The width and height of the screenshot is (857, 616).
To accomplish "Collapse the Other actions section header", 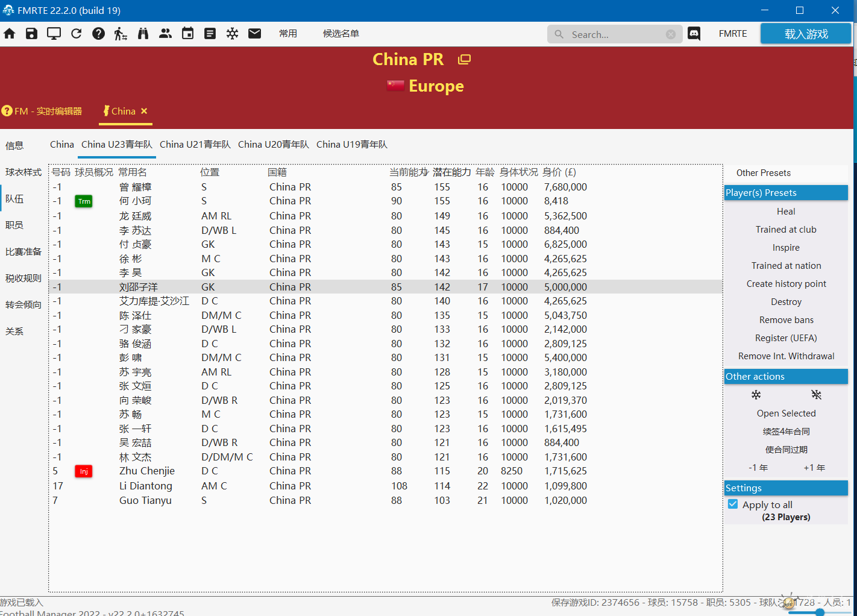I will coord(786,377).
